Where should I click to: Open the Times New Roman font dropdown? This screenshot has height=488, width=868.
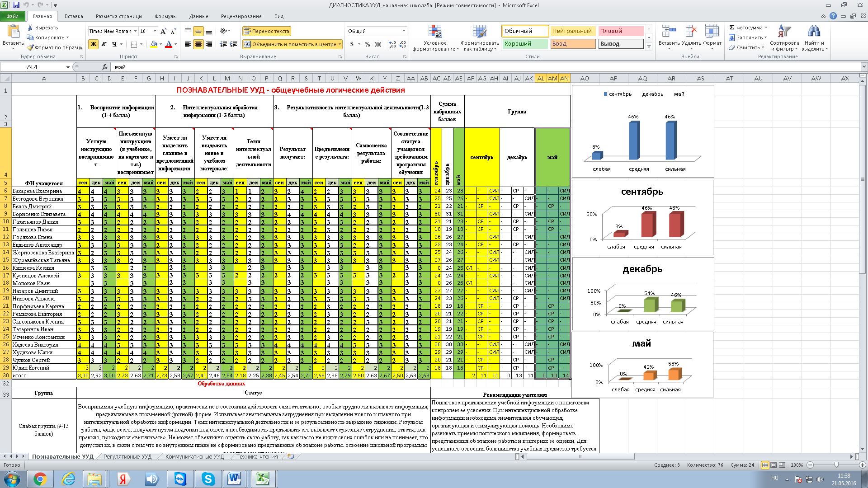tap(135, 31)
